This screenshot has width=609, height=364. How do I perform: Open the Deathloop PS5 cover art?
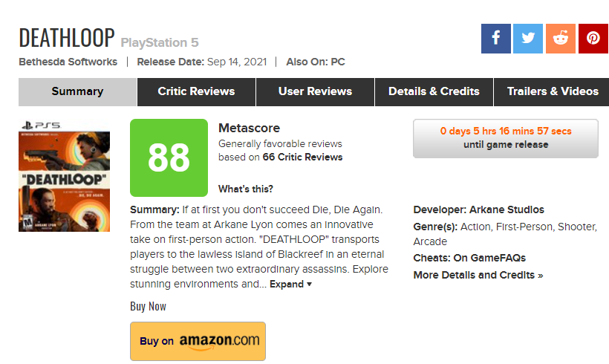64,175
